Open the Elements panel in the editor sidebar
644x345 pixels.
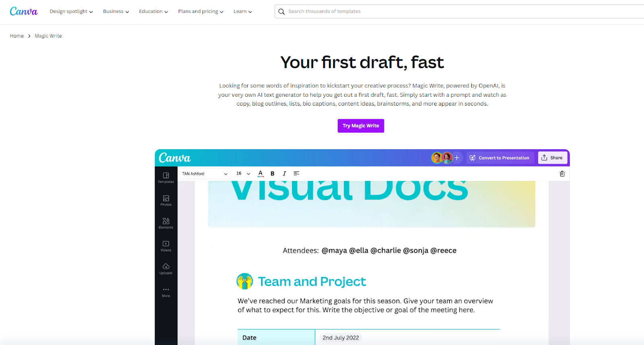[166, 223]
